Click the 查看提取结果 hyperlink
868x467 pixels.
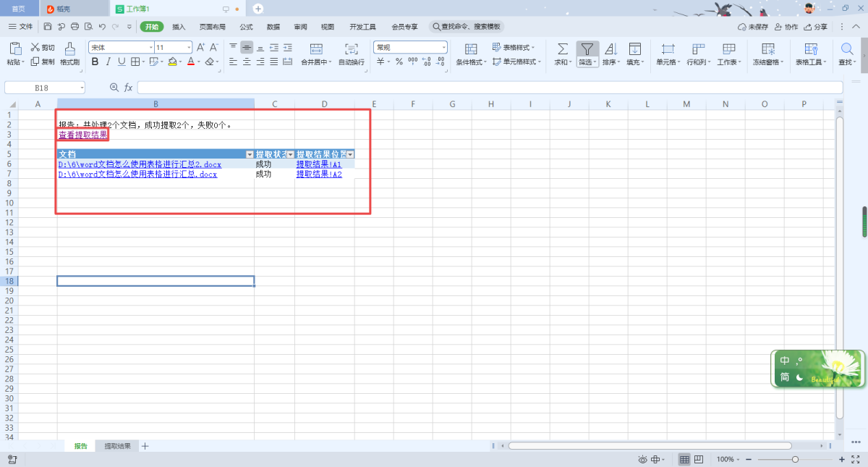[x=83, y=135]
